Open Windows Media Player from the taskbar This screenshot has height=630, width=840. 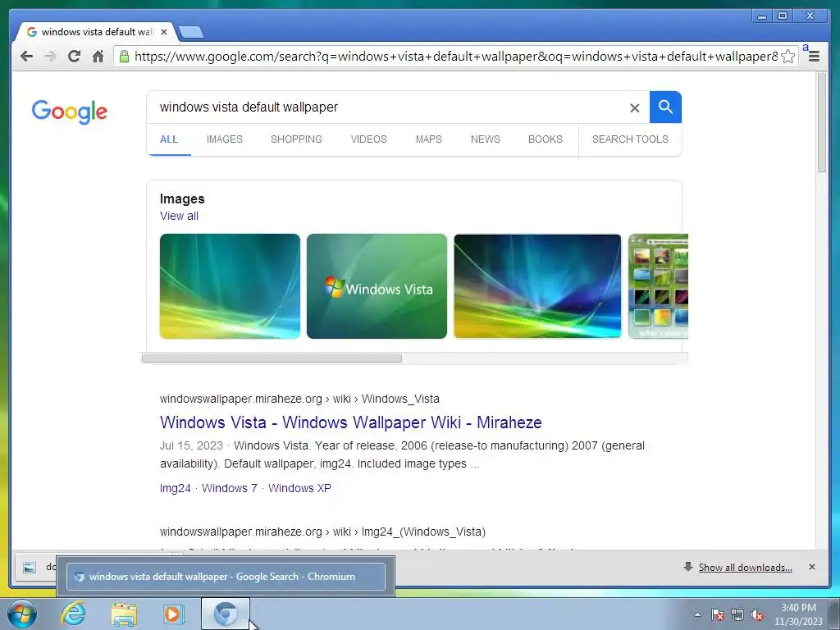tap(174, 614)
